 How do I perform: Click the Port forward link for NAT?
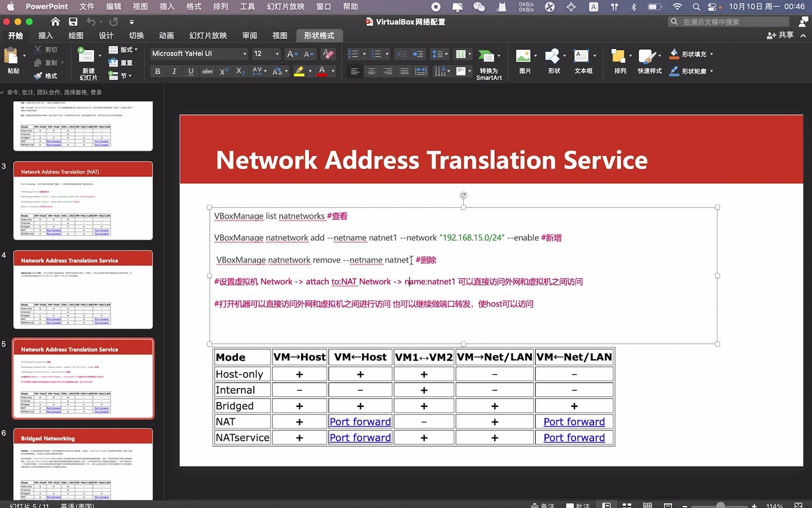tap(360, 421)
